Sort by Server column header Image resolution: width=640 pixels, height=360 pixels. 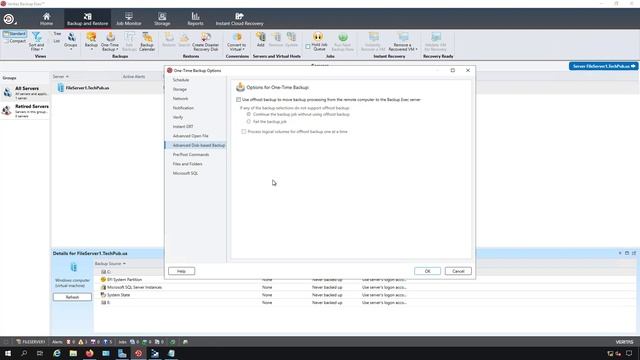pyautogui.click(x=60, y=76)
